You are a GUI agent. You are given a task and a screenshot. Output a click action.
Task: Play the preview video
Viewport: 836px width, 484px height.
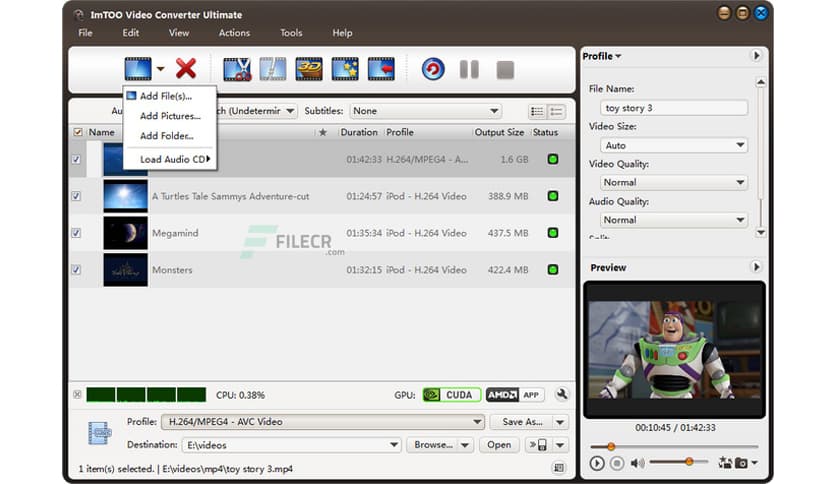[597, 463]
